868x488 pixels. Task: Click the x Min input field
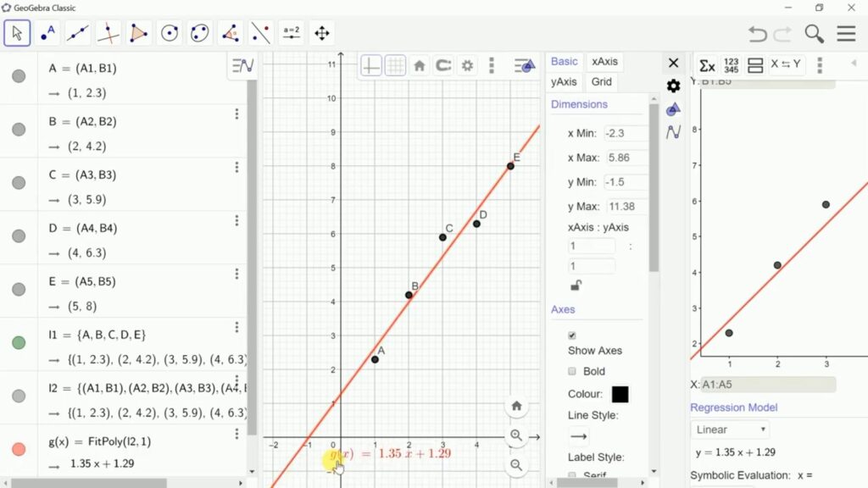tap(626, 133)
